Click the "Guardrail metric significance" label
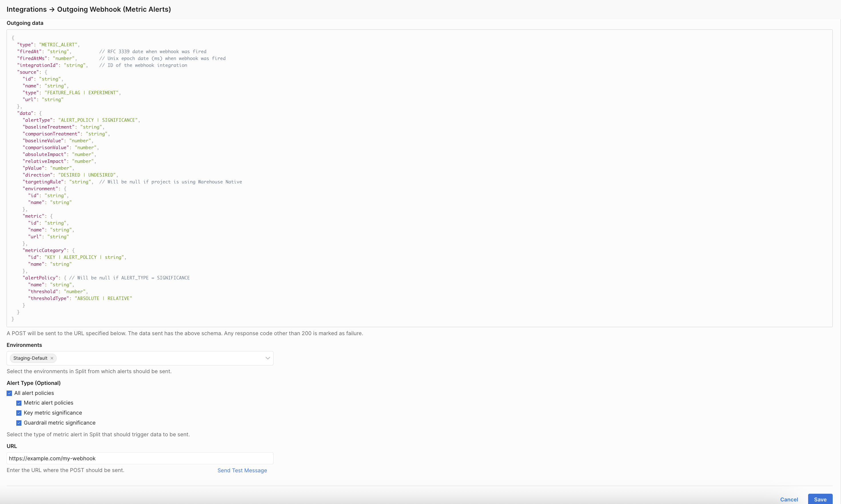Screen dimensions: 841x504 point(59,423)
